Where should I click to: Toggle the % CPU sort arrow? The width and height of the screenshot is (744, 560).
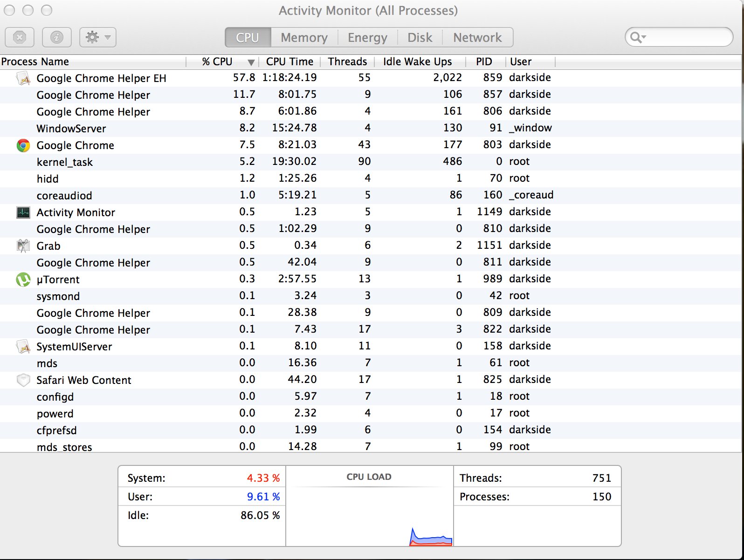pyautogui.click(x=251, y=62)
